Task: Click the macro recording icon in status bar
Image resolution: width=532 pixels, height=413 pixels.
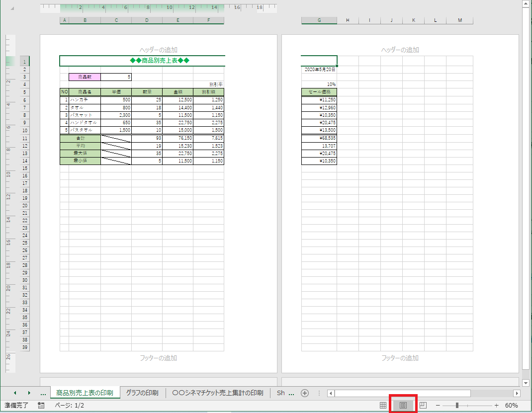Action: (42, 406)
